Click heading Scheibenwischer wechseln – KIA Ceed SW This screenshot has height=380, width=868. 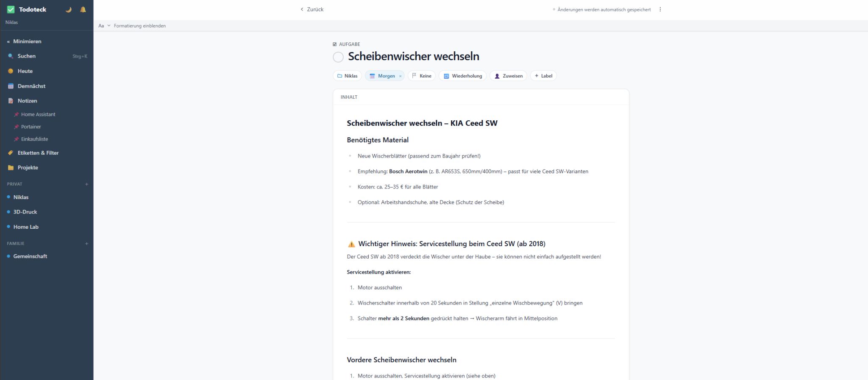(x=422, y=123)
